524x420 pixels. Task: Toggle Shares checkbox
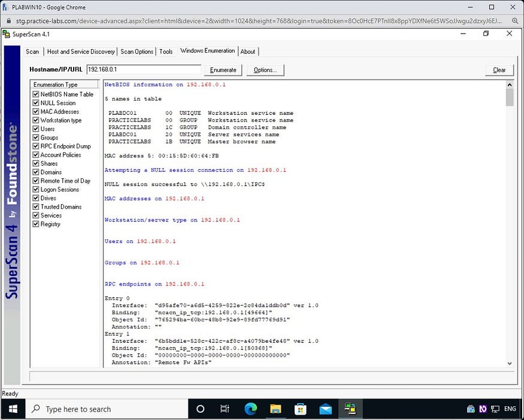point(36,163)
